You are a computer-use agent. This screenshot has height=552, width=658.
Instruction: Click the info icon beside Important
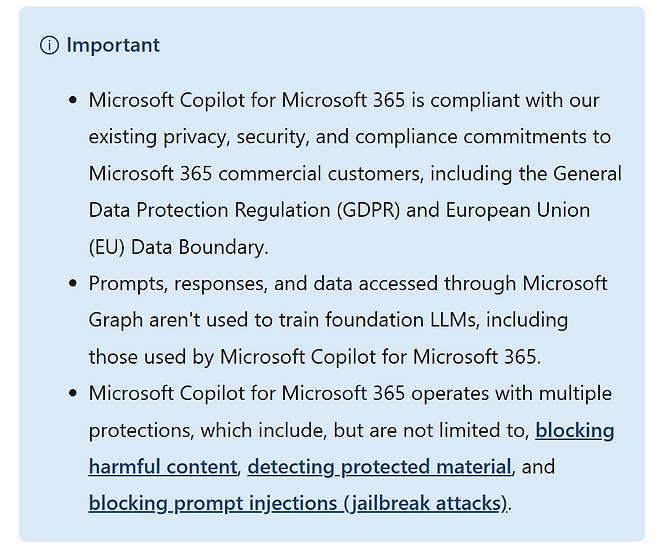pos(49,46)
